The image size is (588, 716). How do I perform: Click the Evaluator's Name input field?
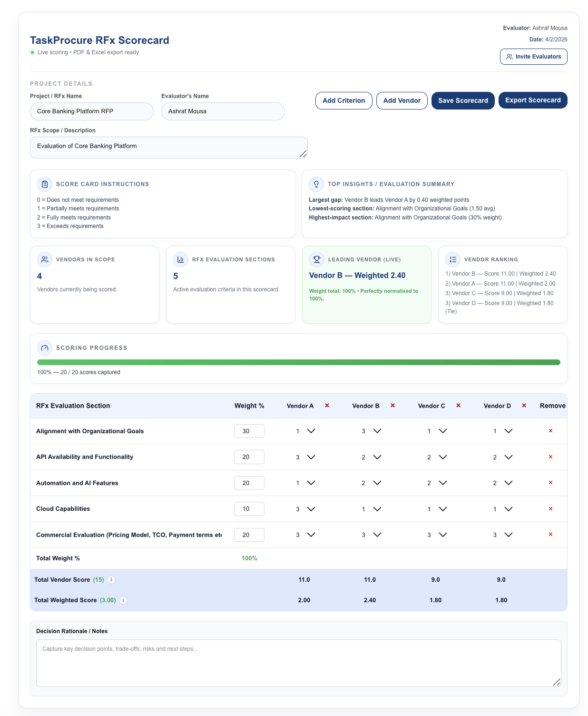click(223, 111)
